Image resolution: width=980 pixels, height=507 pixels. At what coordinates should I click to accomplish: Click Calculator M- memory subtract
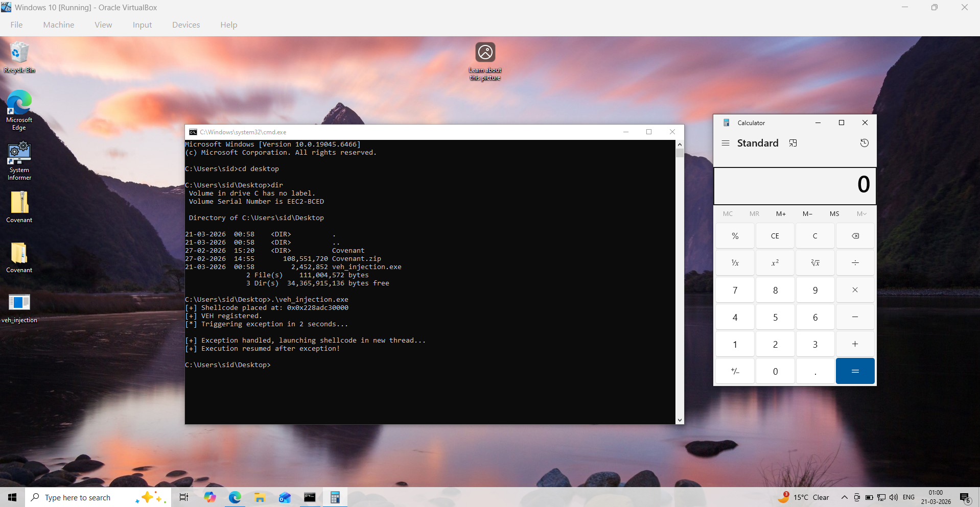(807, 214)
